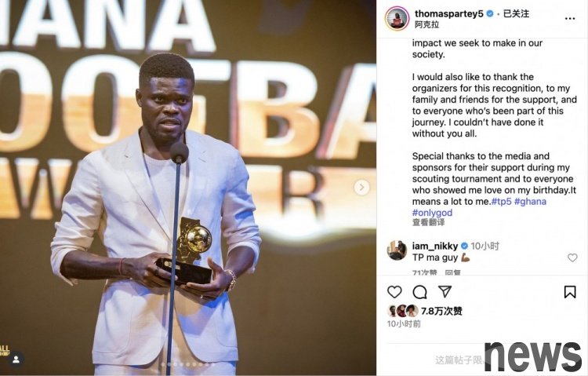Screen dimensions: 588x376
Task: Open iam_nikky username link
Action: click(x=435, y=246)
